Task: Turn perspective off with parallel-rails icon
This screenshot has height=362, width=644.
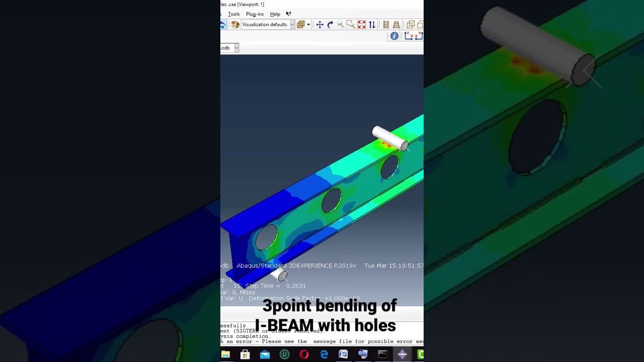Action: coord(386,25)
